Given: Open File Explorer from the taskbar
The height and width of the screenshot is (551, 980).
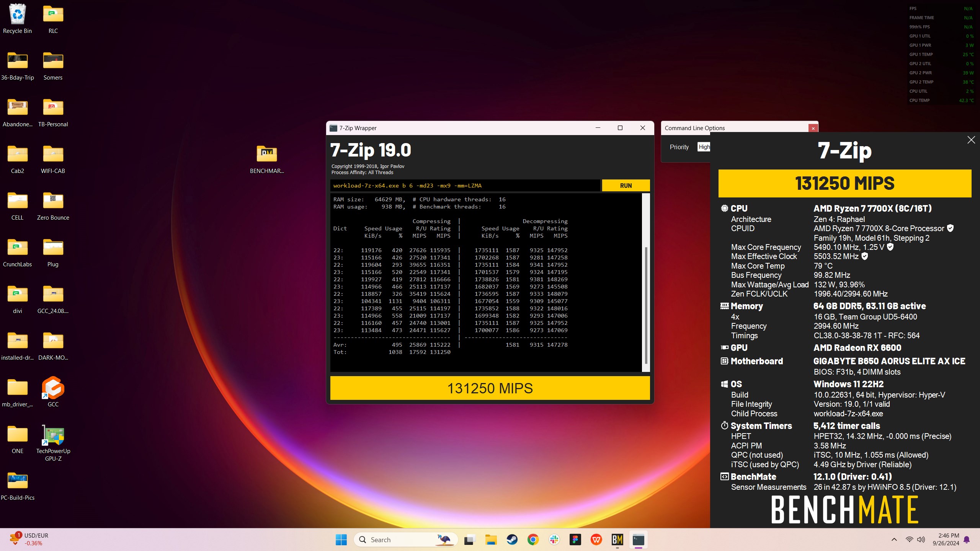Looking at the screenshot, I should [491, 540].
